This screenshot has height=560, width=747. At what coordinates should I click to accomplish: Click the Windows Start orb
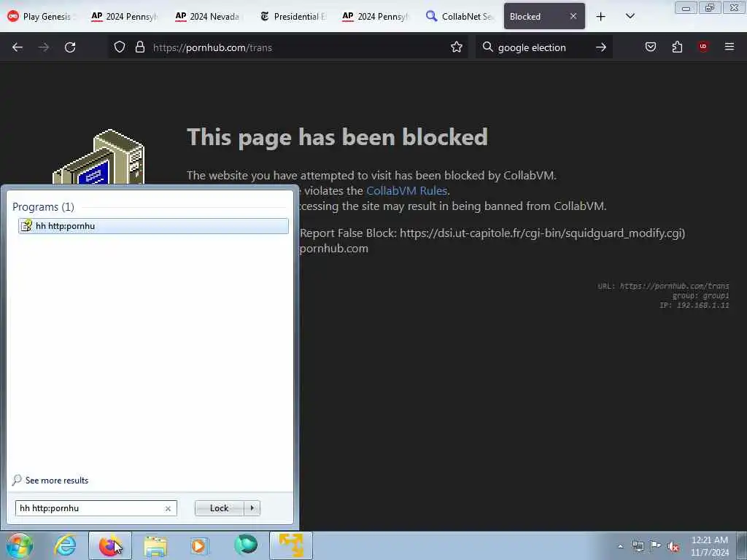pos(19,545)
